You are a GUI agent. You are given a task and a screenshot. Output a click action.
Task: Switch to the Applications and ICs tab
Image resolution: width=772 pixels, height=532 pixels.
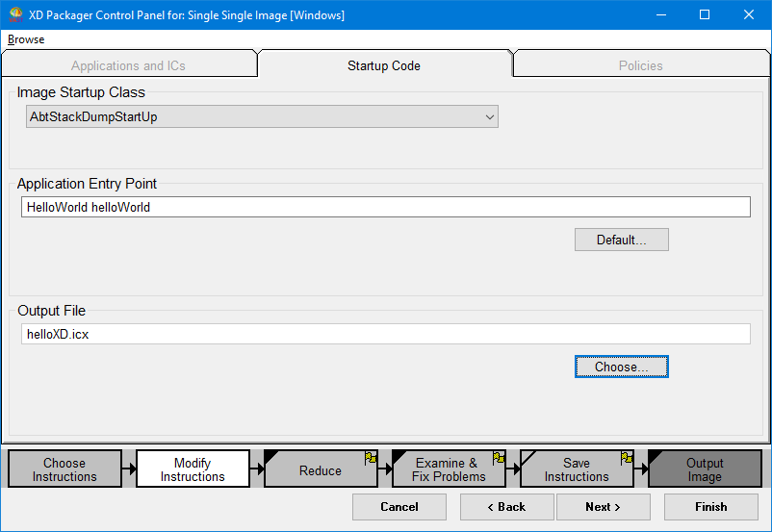(128, 65)
